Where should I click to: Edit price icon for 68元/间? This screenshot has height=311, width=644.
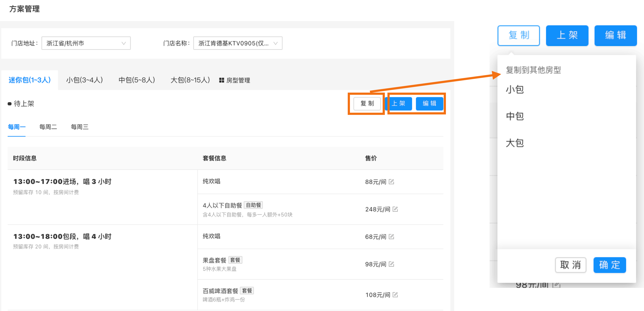coord(391,237)
